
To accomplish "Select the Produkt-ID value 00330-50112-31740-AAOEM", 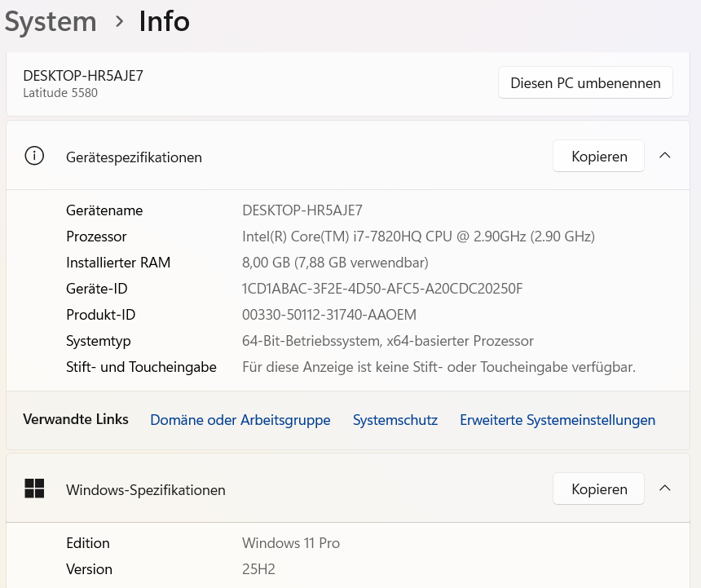I will click(329, 315).
